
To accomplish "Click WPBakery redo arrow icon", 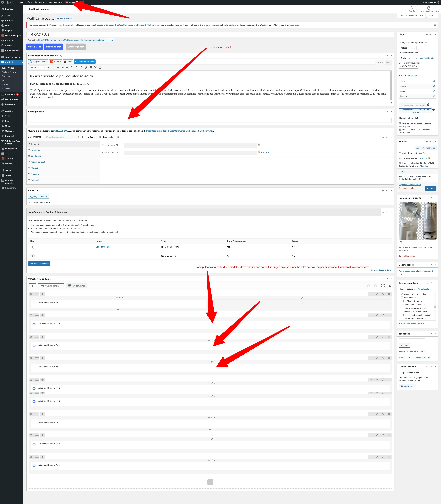I will (376, 286).
